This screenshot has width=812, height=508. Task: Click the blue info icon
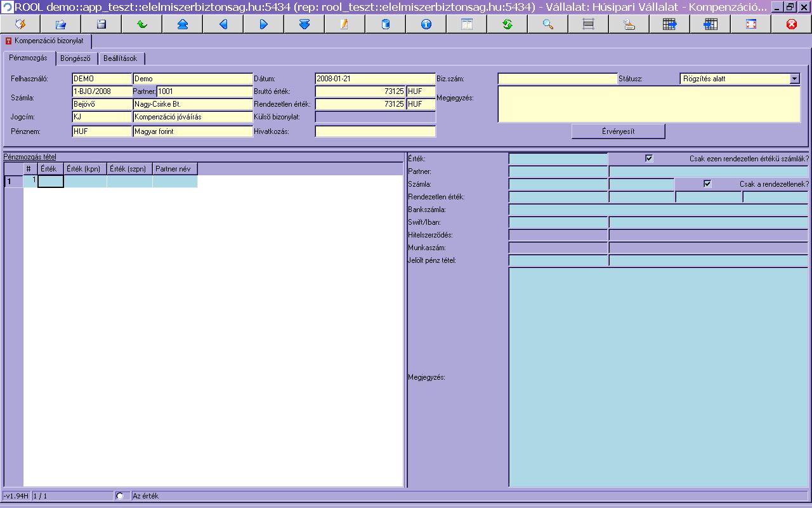click(x=426, y=24)
